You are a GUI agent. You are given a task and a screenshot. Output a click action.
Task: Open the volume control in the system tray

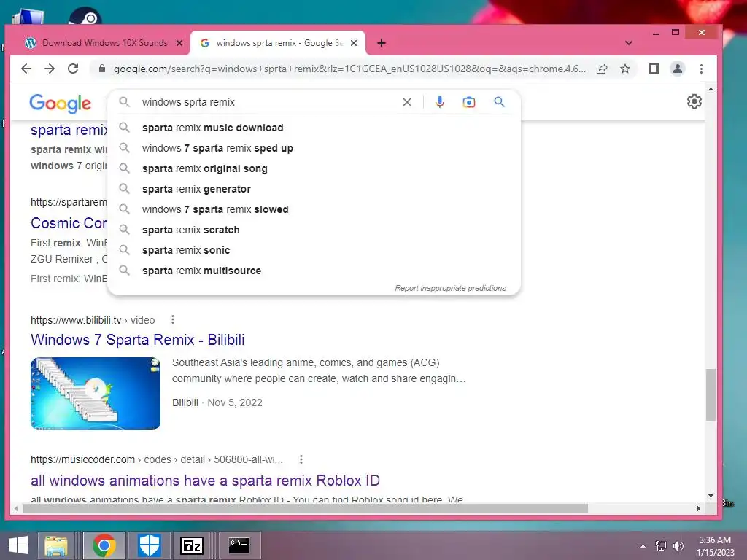click(678, 545)
